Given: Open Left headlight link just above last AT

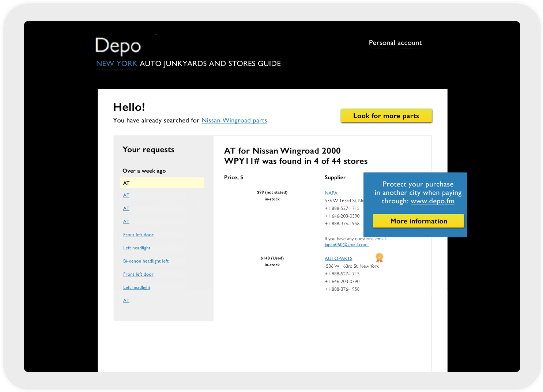Looking at the screenshot, I should [137, 287].
